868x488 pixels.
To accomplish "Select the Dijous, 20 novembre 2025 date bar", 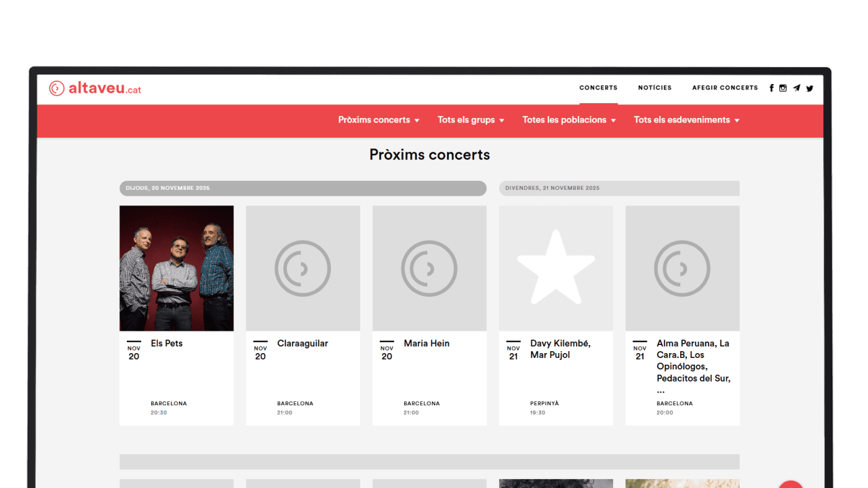I will pyautogui.click(x=302, y=188).
